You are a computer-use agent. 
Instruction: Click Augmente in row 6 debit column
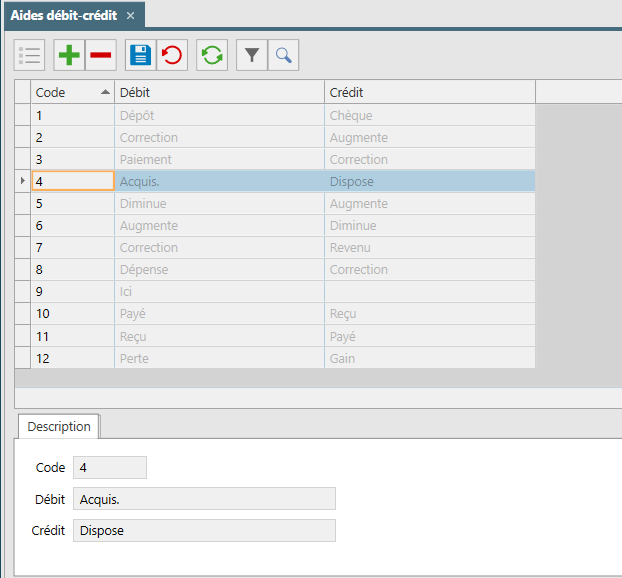pyautogui.click(x=219, y=225)
